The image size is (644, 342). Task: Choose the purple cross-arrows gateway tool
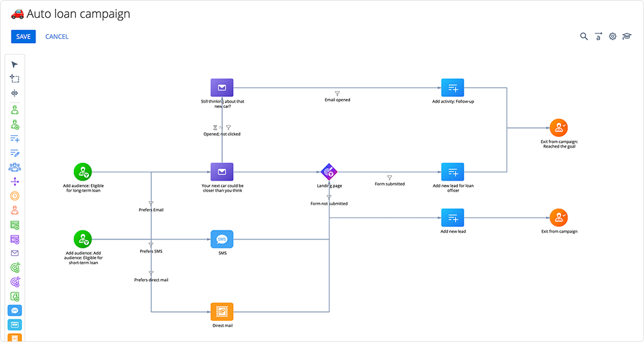point(14,181)
